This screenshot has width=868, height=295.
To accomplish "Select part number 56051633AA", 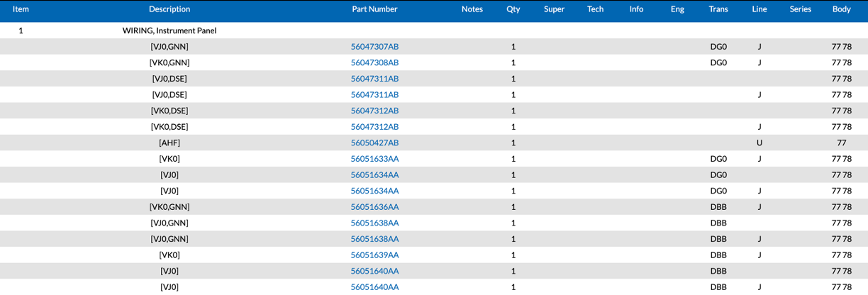I will click(374, 159).
